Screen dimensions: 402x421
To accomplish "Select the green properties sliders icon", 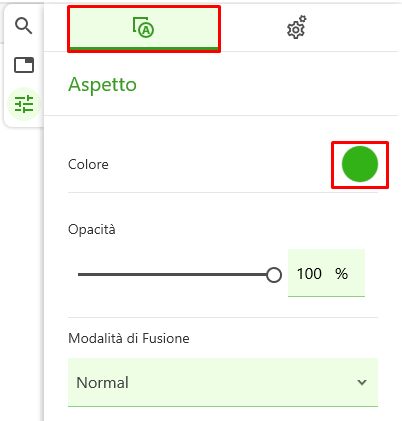I will (x=24, y=104).
